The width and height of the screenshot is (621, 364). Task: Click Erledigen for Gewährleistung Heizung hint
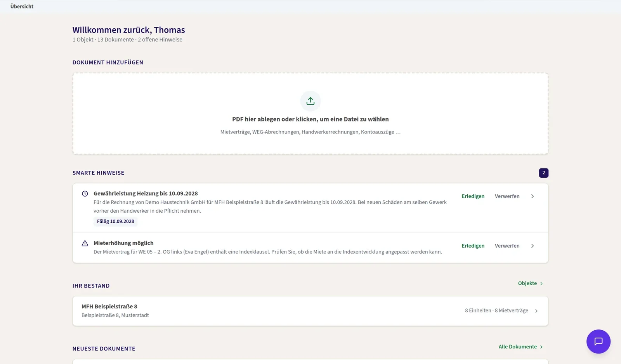coord(473,196)
